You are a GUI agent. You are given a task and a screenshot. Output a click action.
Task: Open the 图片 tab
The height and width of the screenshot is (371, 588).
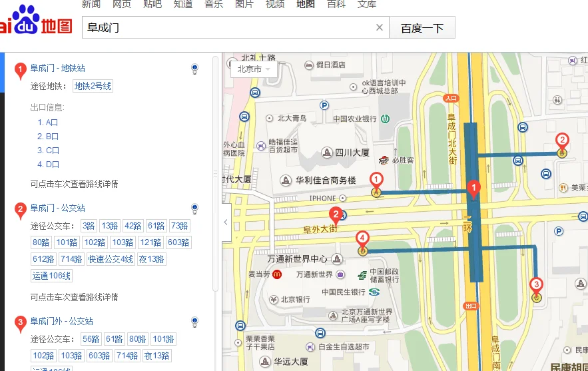pos(244,4)
